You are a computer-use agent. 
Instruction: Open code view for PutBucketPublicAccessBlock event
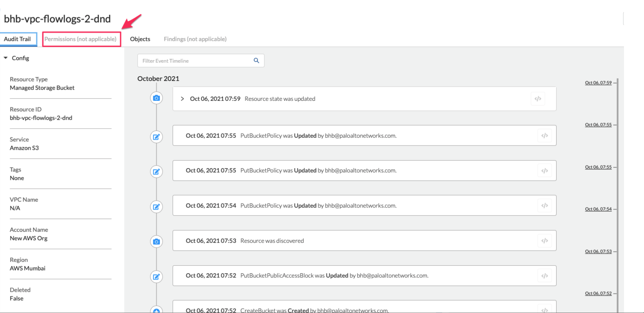tap(544, 276)
